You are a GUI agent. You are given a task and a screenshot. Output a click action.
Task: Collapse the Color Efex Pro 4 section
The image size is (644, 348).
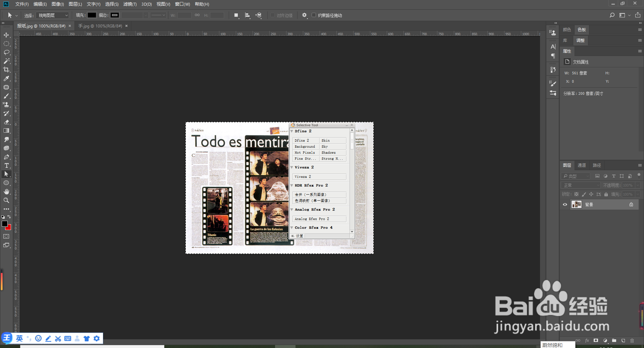click(292, 227)
